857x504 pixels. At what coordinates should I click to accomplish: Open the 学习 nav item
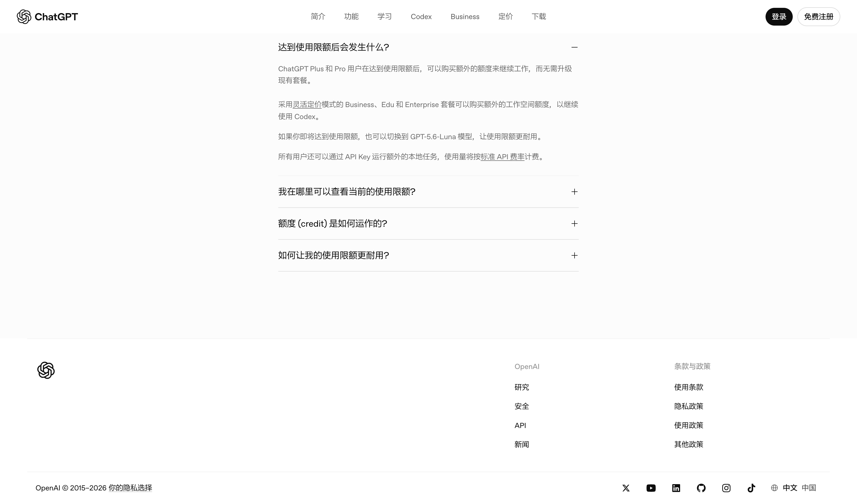pyautogui.click(x=385, y=17)
